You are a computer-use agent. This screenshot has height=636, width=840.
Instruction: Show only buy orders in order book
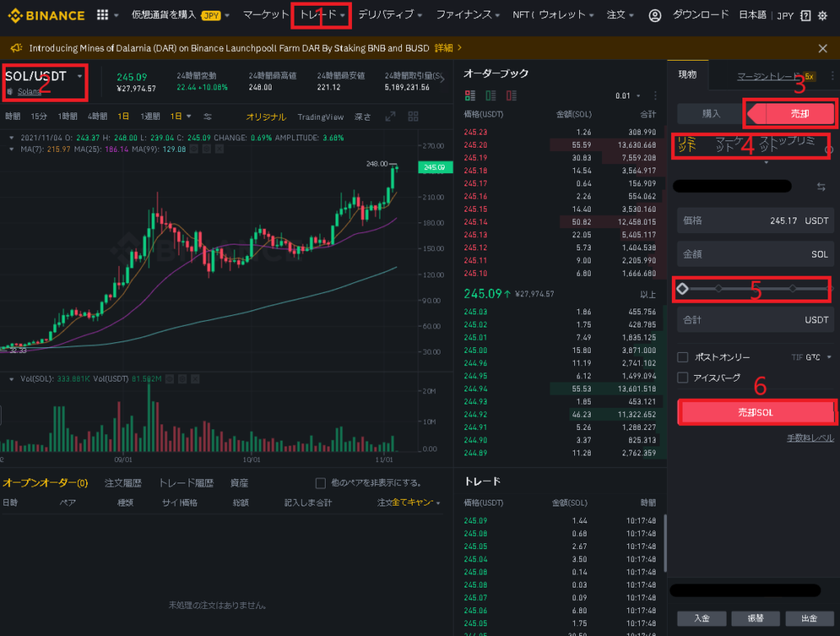click(491, 95)
